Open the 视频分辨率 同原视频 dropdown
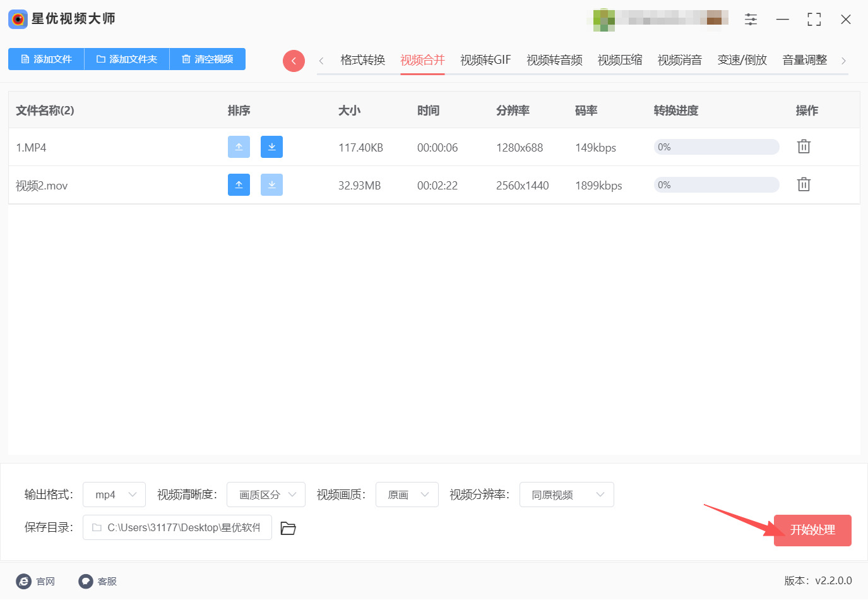 point(566,495)
